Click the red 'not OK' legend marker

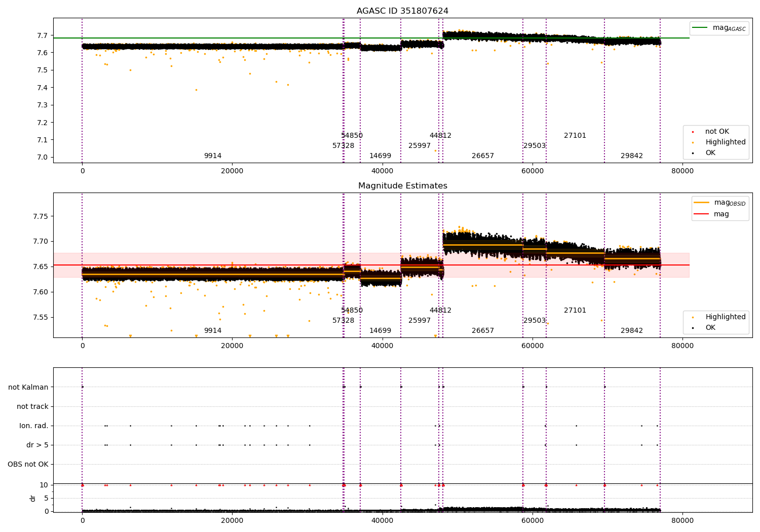coord(693,132)
